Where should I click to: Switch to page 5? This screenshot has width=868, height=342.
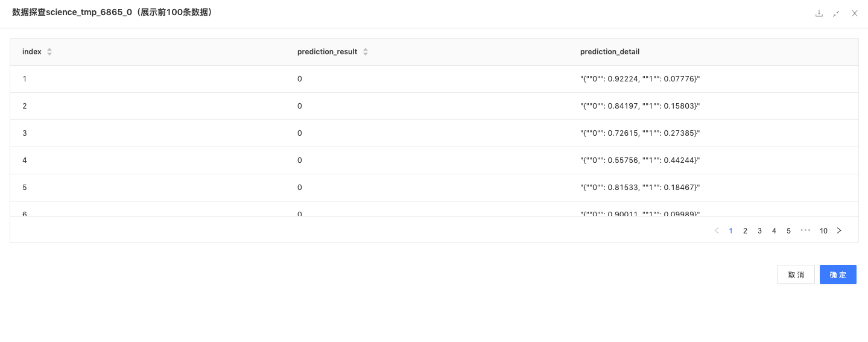789,230
